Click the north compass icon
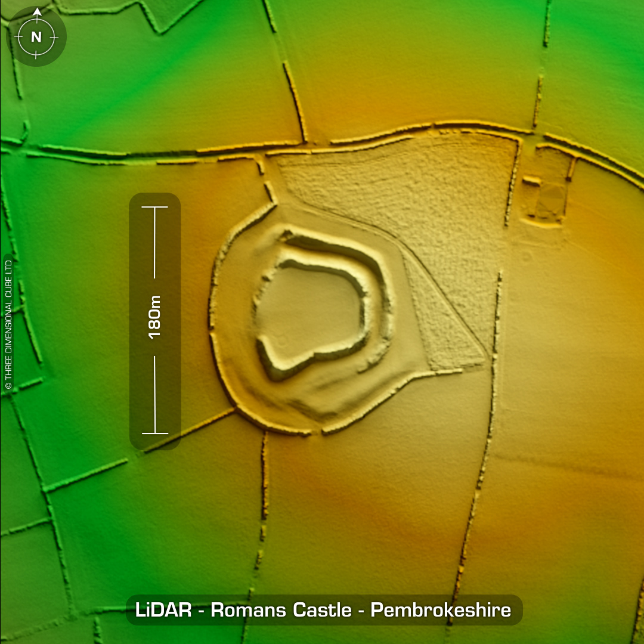The height and width of the screenshot is (644, 644). coord(36,36)
